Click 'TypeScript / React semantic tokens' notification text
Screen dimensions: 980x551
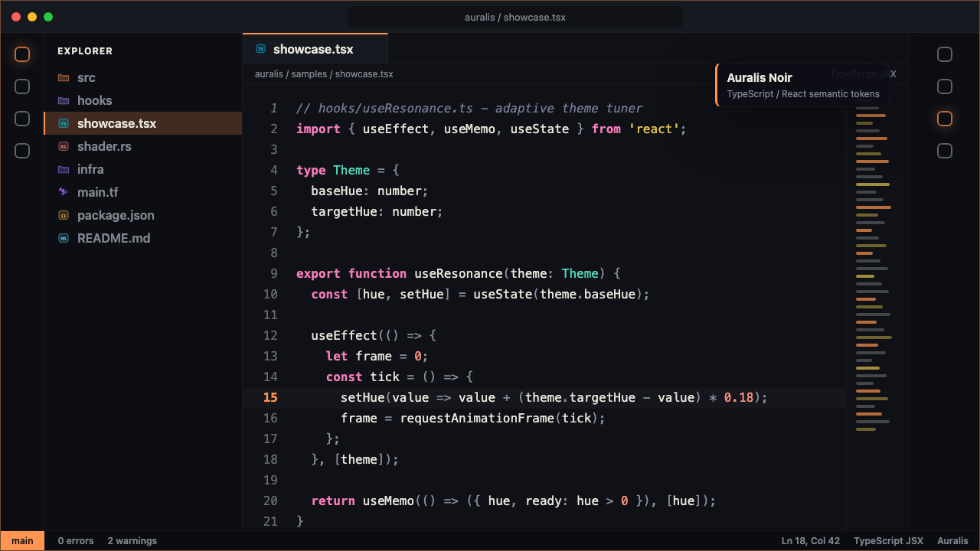[x=803, y=94]
